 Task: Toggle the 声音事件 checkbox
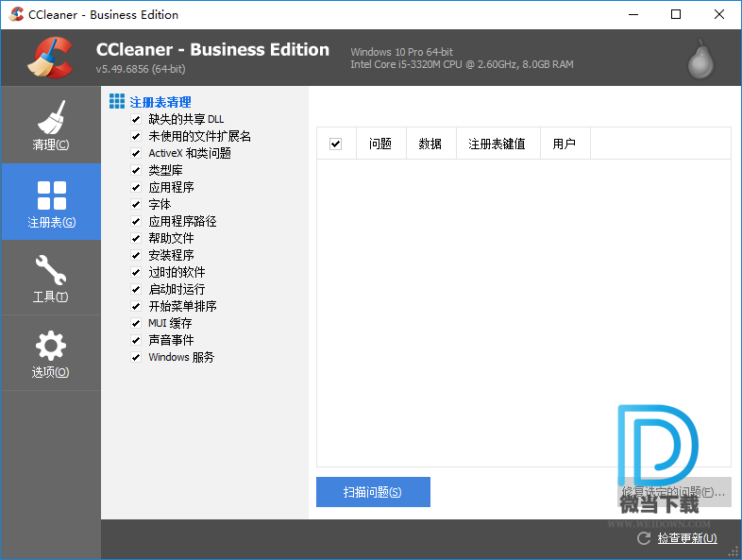[x=136, y=340]
